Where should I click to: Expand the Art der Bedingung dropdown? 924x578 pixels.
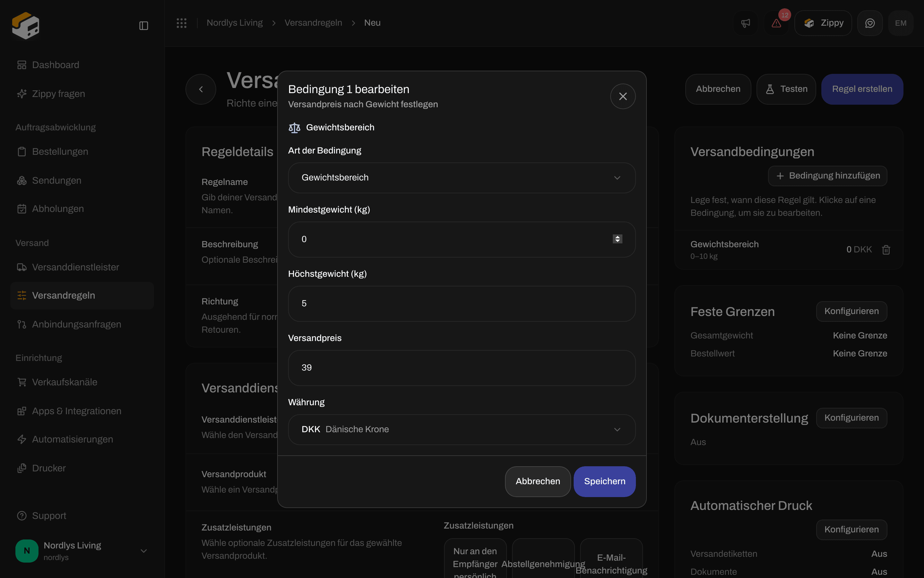pyautogui.click(x=462, y=178)
